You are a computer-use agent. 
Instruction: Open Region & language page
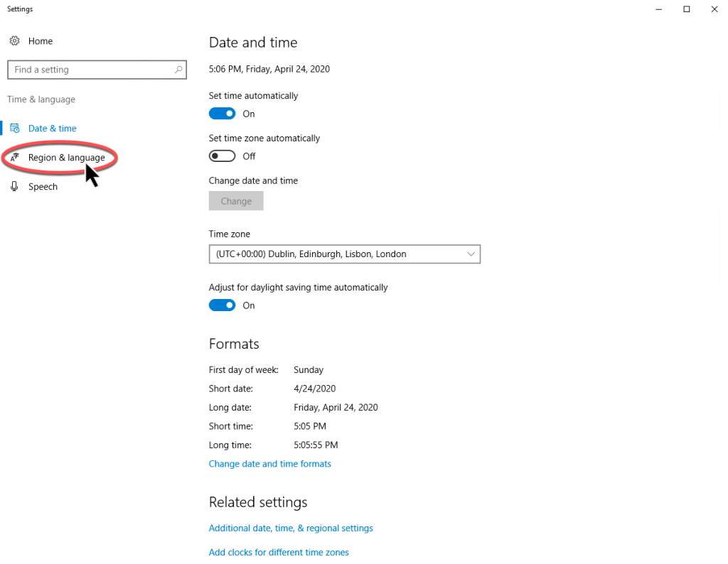click(66, 158)
